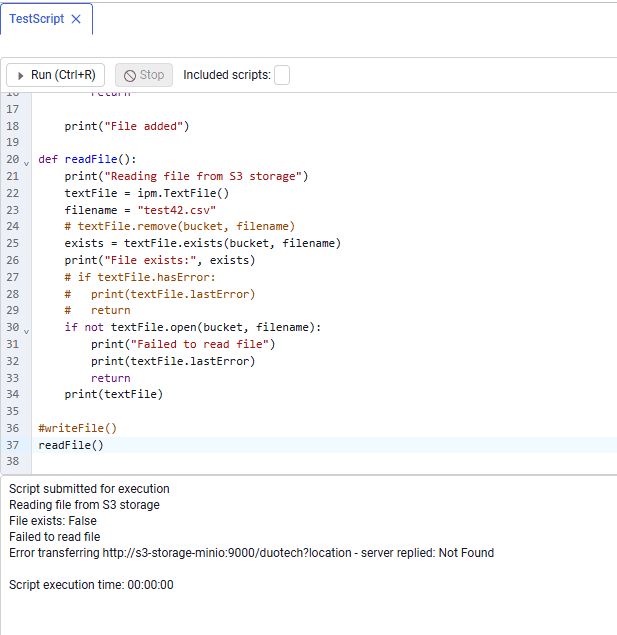Click the print("File exists:", exists) line
The width and height of the screenshot is (617, 635).
tap(160, 260)
